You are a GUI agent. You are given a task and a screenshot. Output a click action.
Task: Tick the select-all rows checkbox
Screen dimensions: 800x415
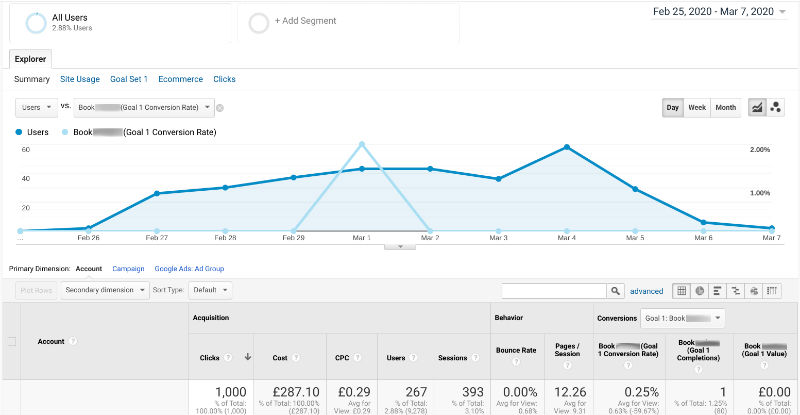(x=12, y=341)
